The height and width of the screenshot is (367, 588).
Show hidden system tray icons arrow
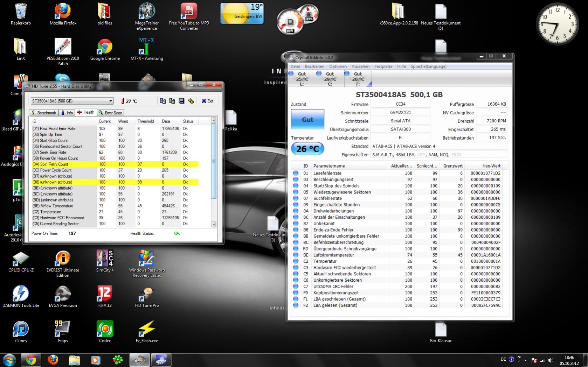525,360
